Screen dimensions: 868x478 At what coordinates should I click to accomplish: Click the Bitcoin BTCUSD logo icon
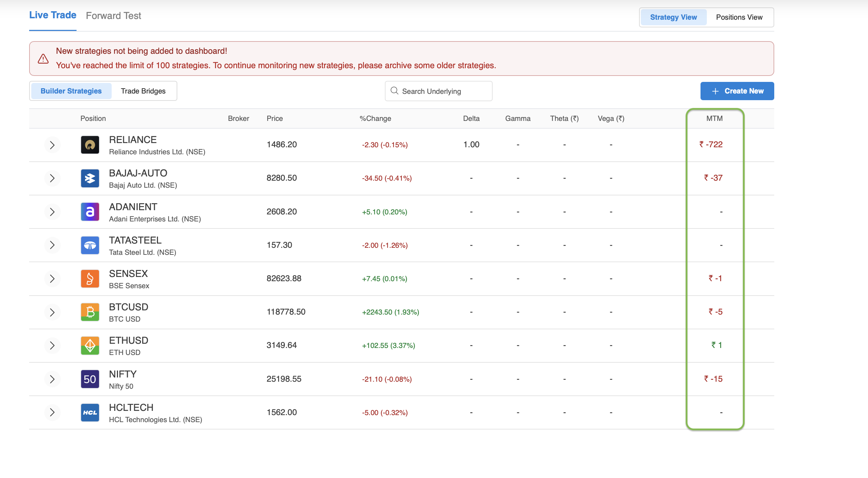coord(90,312)
